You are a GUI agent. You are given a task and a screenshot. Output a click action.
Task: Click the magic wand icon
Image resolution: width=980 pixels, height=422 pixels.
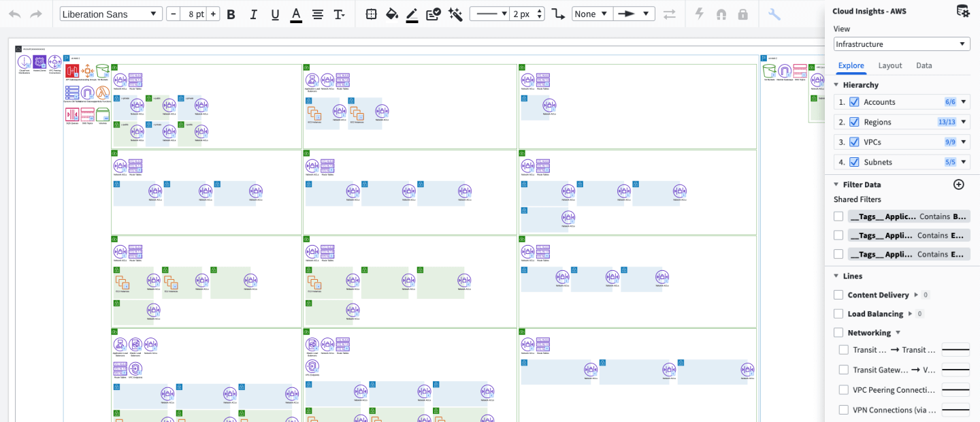tap(455, 14)
